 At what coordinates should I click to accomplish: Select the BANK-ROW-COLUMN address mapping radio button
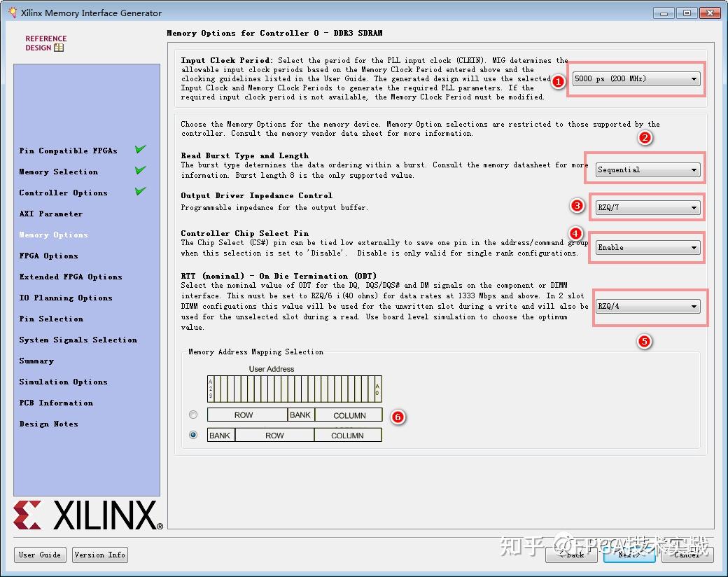(193, 434)
